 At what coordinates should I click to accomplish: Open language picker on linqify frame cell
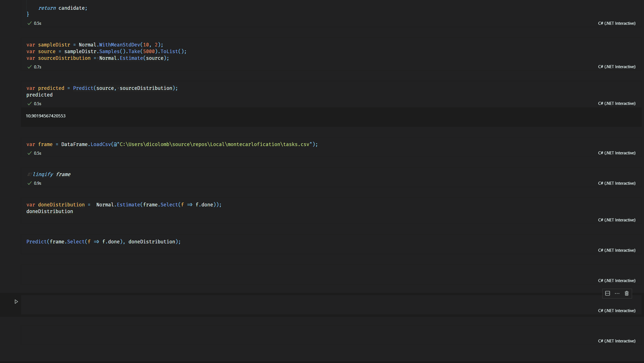pyautogui.click(x=616, y=183)
